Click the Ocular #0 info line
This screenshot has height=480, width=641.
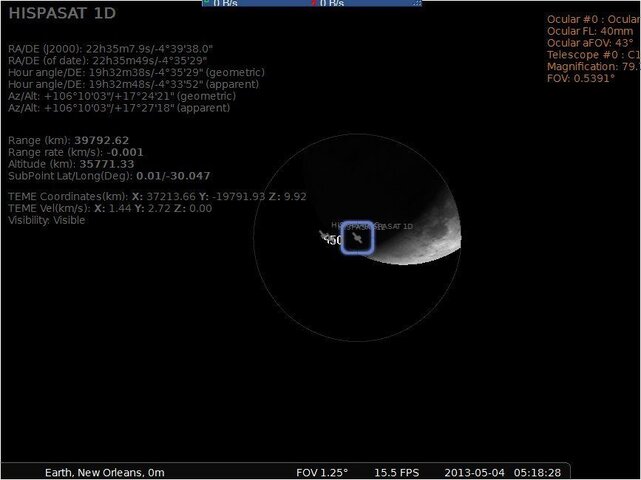594,19
